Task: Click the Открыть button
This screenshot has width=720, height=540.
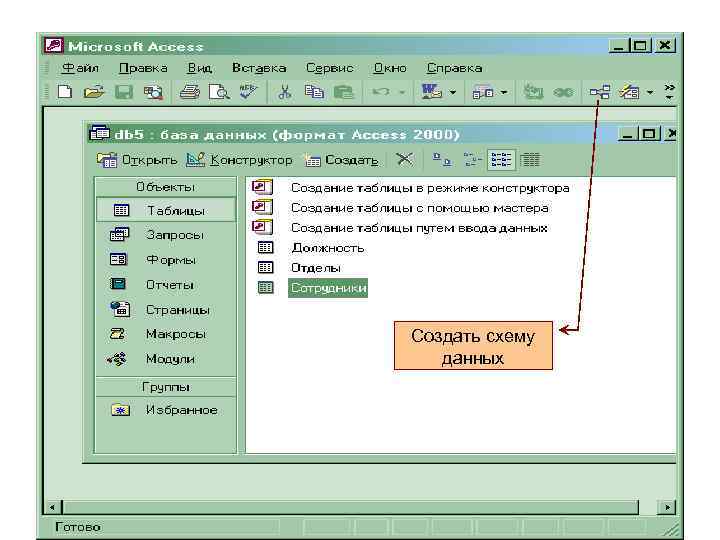Action: [137, 160]
